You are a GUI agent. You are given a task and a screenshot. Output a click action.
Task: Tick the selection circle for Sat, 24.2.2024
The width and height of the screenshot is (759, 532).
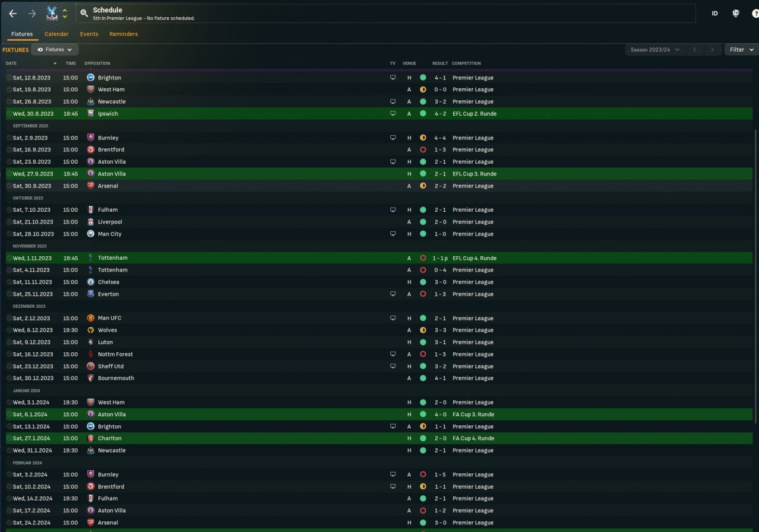tap(9, 523)
